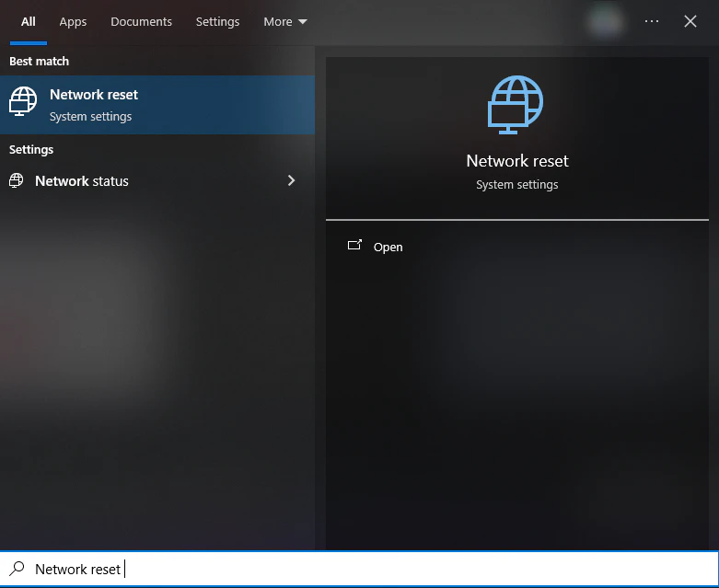Open the three-dot options menu
The width and height of the screenshot is (719, 588).
click(x=652, y=21)
